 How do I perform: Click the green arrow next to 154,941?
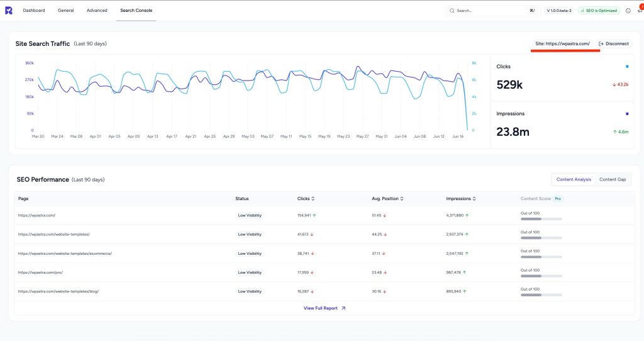(x=314, y=215)
